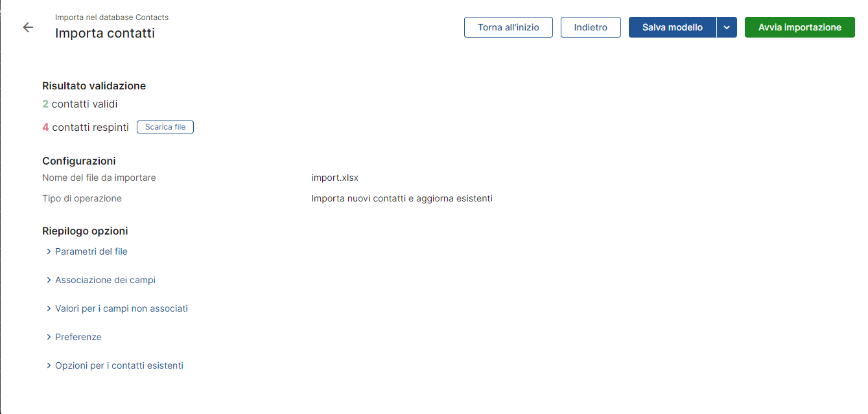Click the Preferenze label
The height and width of the screenshot is (414, 868).
[78, 337]
